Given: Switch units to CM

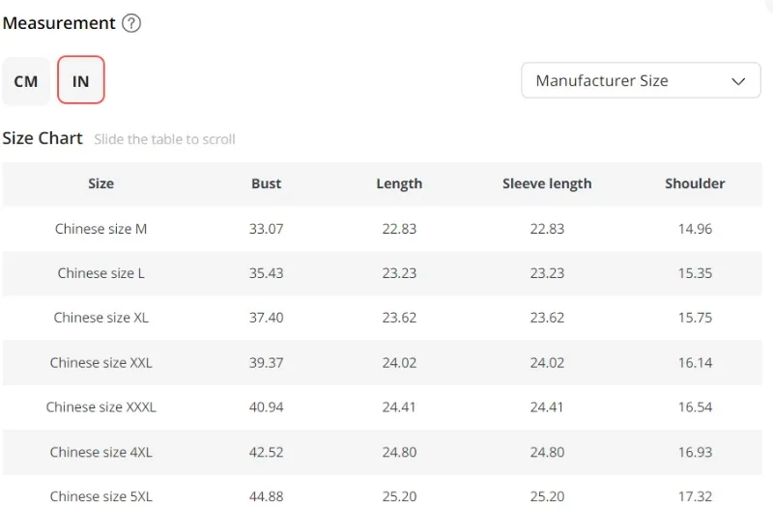Looking at the screenshot, I should [26, 81].
